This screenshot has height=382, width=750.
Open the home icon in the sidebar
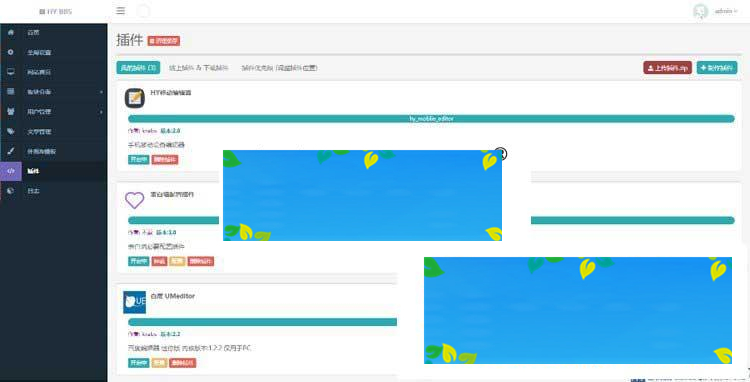click(x=11, y=32)
